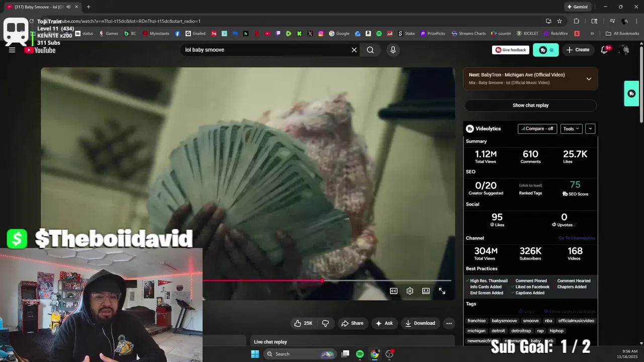Viewport: 644px width, 362px height.
Task: Select the 'michigan' tag chip
Action: click(x=476, y=331)
